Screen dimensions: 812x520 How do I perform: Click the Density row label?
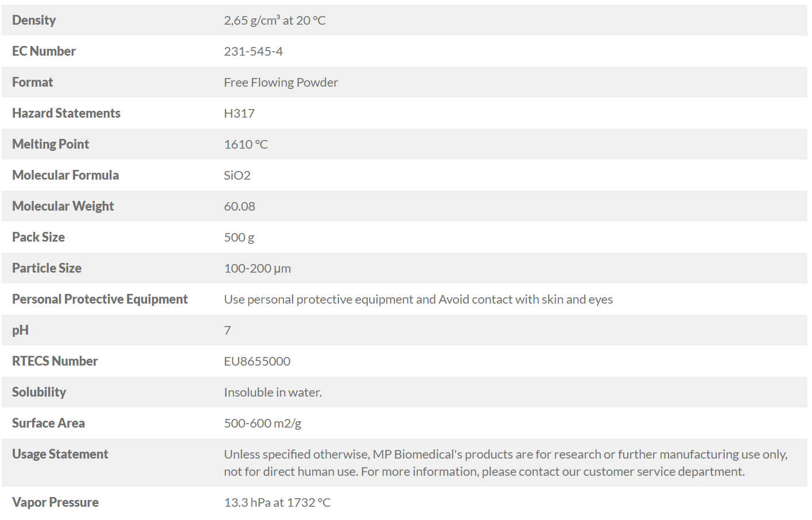[34, 20]
